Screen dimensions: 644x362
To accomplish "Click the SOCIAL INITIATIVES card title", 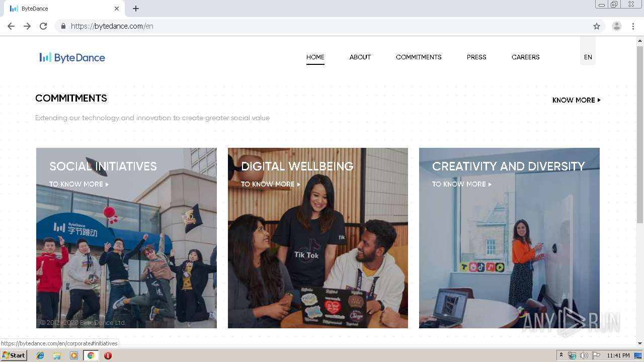I will [x=103, y=166].
